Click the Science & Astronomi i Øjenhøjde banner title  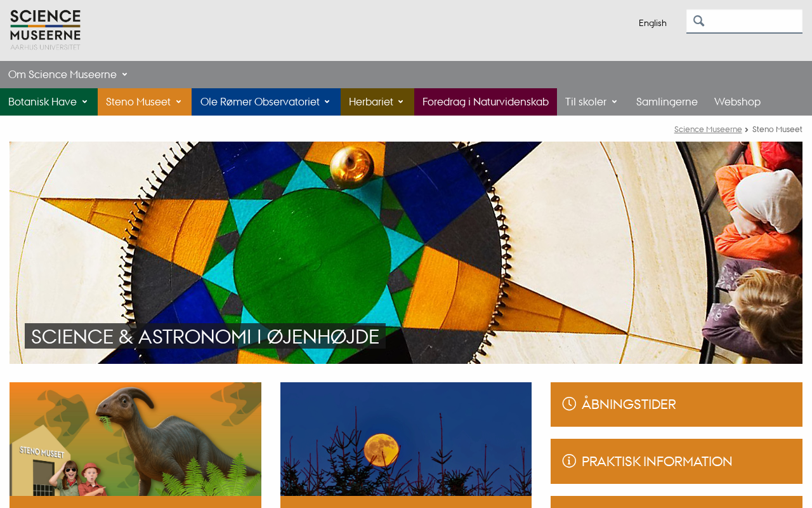pyautogui.click(x=205, y=336)
